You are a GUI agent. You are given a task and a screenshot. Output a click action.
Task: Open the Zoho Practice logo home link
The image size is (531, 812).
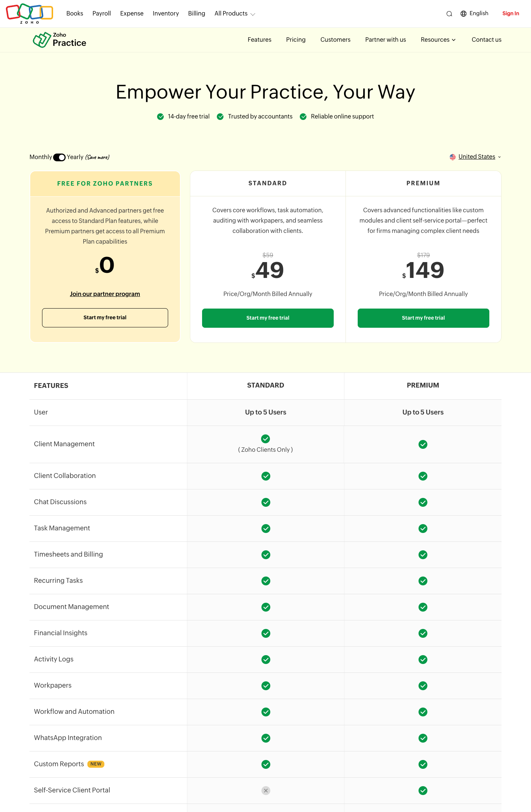pyautogui.click(x=59, y=40)
